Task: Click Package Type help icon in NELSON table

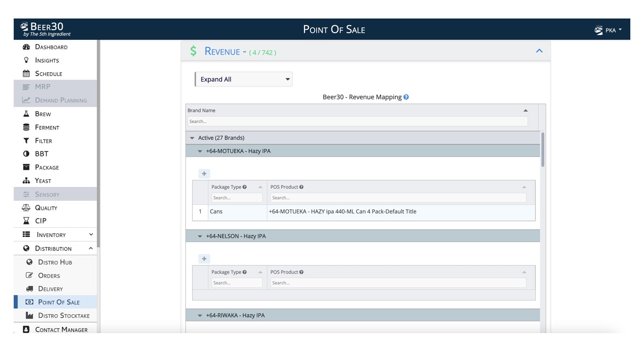Action: (x=244, y=272)
